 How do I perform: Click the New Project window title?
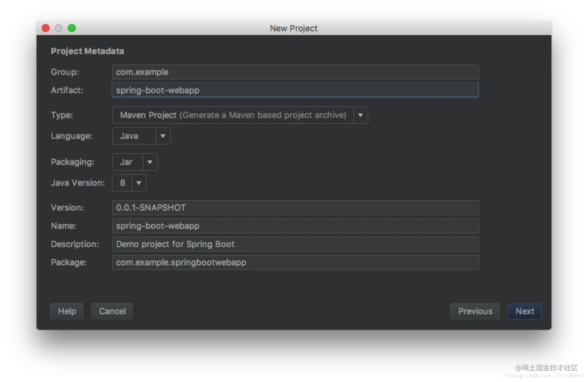294,28
